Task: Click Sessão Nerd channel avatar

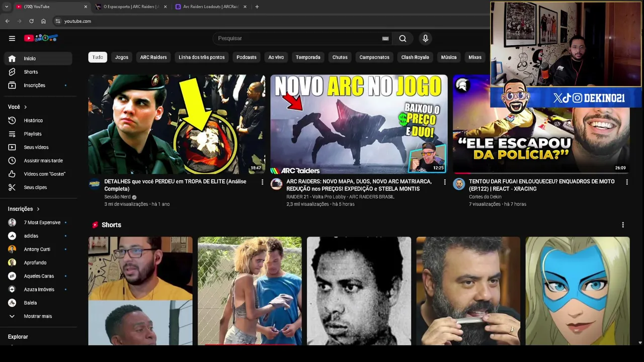Action: pos(94,184)
